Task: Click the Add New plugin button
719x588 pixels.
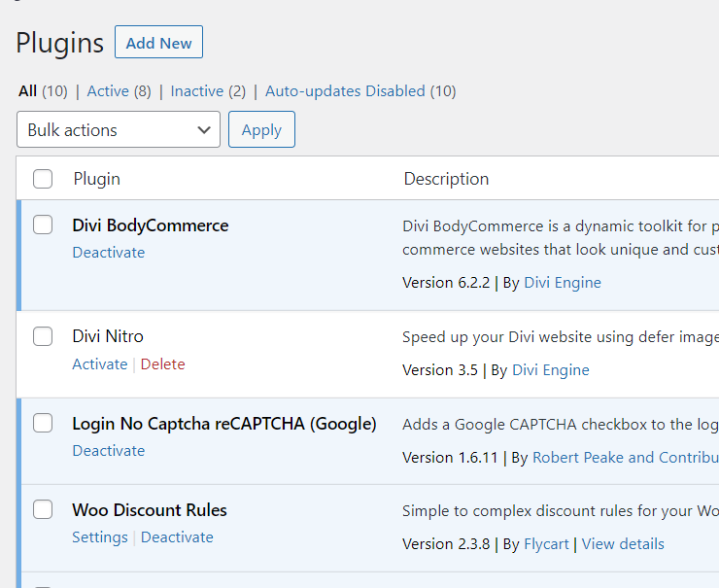Action: (x=158, y=43)
